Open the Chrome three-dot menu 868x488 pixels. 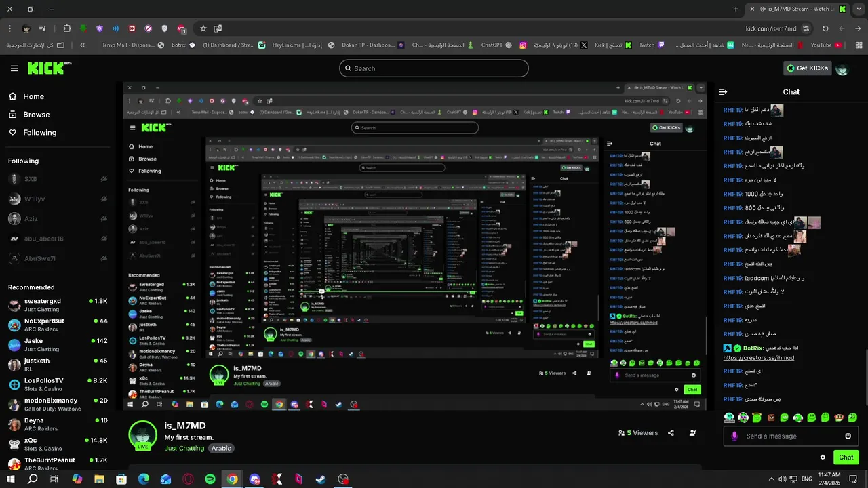coord(9,28)
